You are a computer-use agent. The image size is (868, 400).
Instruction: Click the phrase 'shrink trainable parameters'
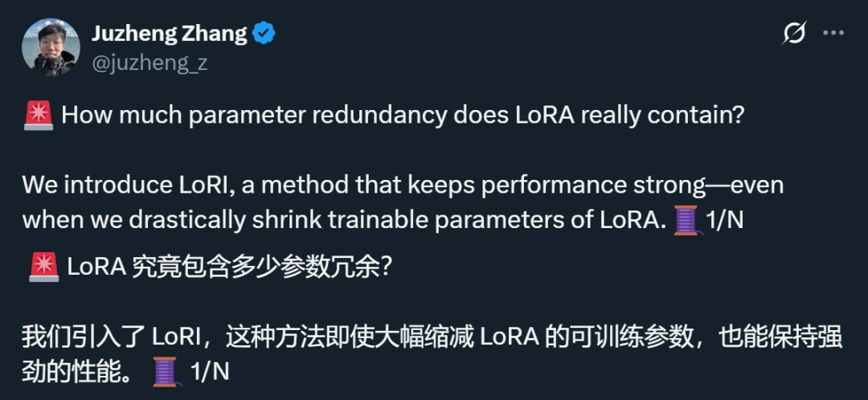pyautogui.click(x=384, y=220)
